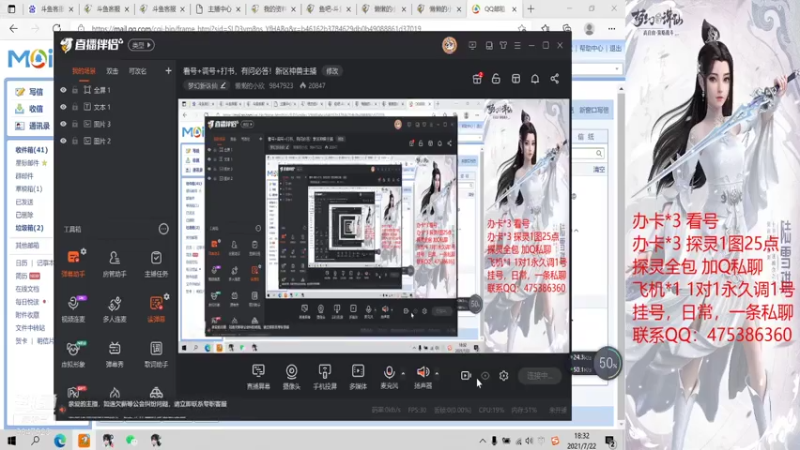Click the unlock padlock icon above preview

(496, 79)
